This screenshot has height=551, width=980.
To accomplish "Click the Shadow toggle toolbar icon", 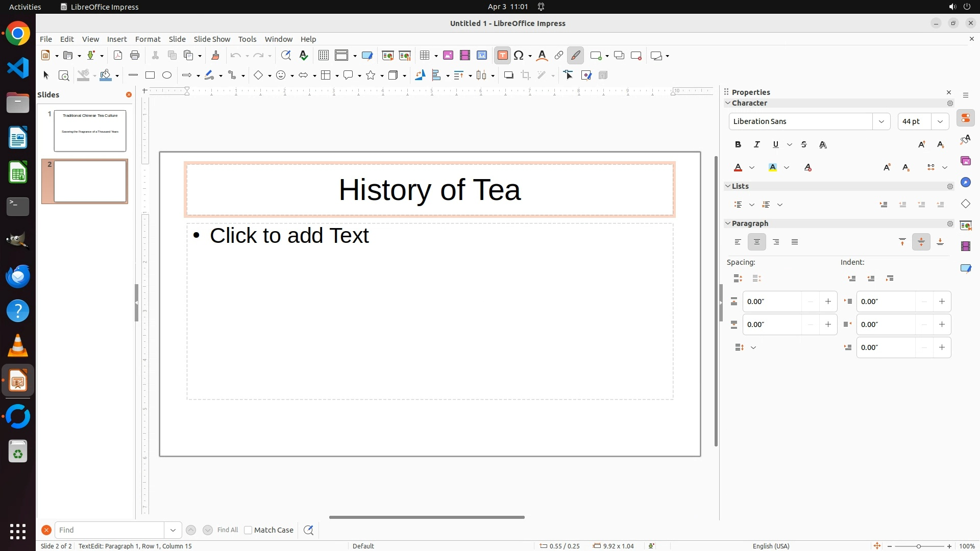I will click(508, 76).
